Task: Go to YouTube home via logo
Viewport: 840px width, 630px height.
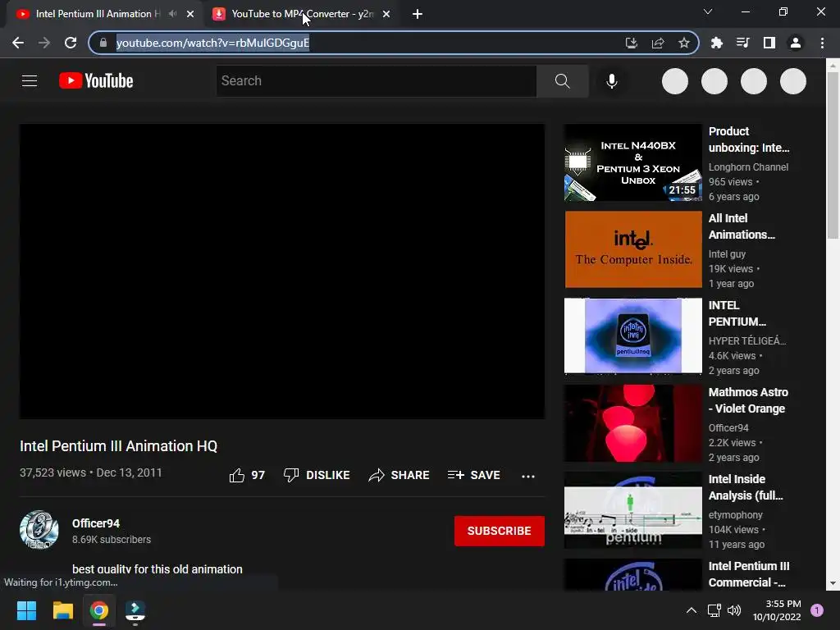Action: click(x=96, y=81)
